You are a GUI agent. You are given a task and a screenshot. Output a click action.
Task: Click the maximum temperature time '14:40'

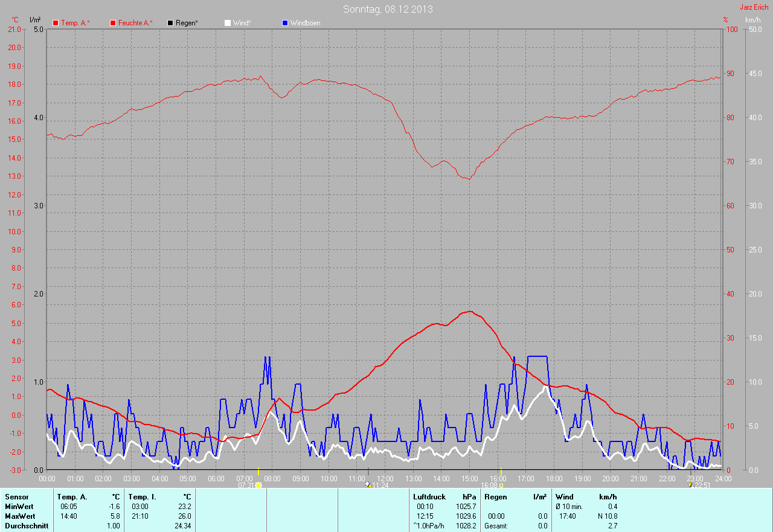pos(68,516)
